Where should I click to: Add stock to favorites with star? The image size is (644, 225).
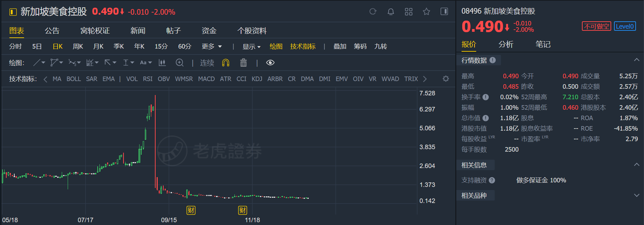[426, 12]
